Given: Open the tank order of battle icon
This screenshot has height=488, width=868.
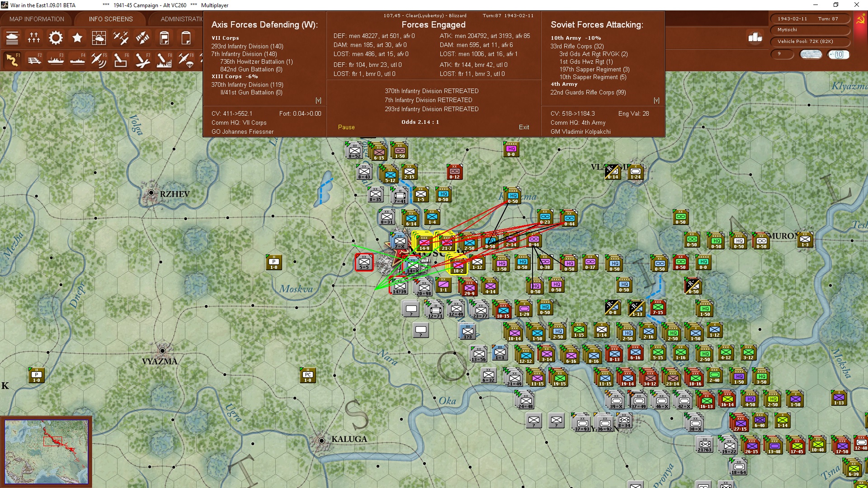Looking at the screenshot, I should pyautogui.click(x=12, y=38).
